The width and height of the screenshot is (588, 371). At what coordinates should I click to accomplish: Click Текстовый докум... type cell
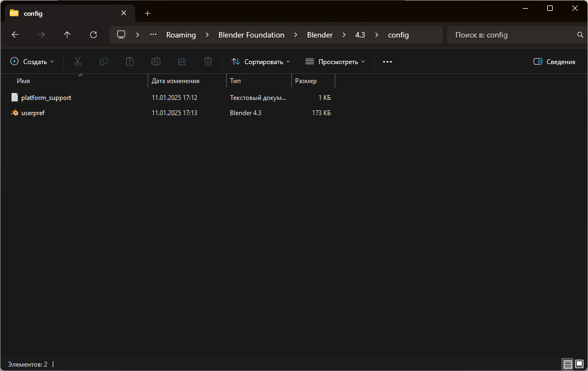click(x=258, y=97)
